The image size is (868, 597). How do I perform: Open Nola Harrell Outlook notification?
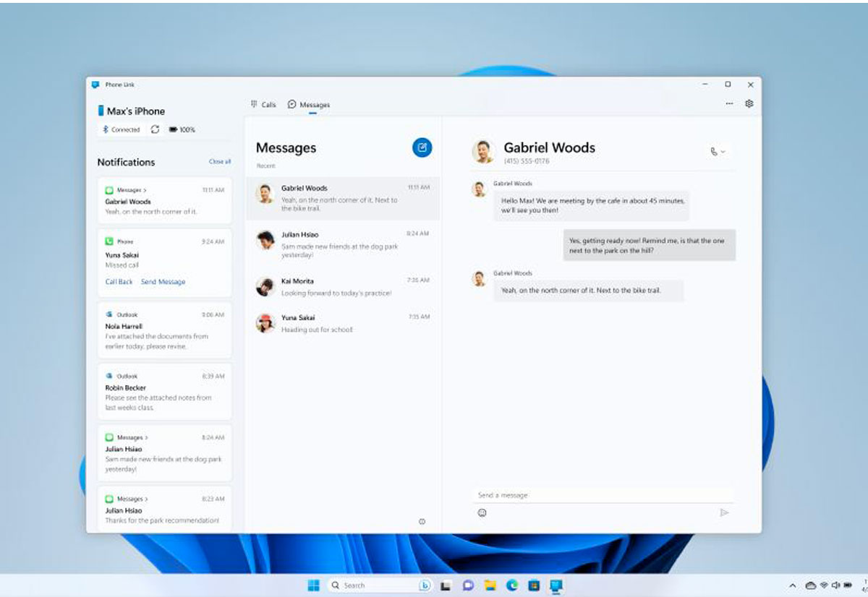164,330
